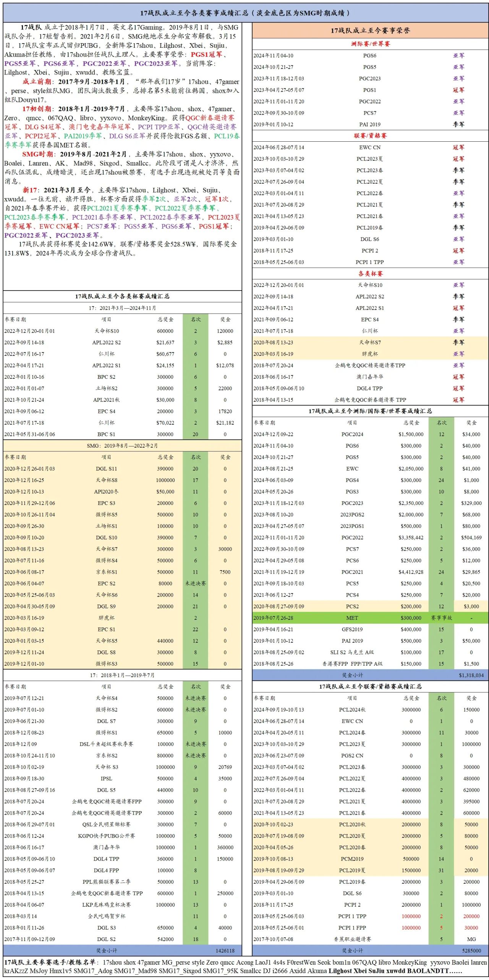Select the "微博杯S3" event cell
Image resolution: width=489 pixels, height=980 pixels.
click(x=106, y=663)
